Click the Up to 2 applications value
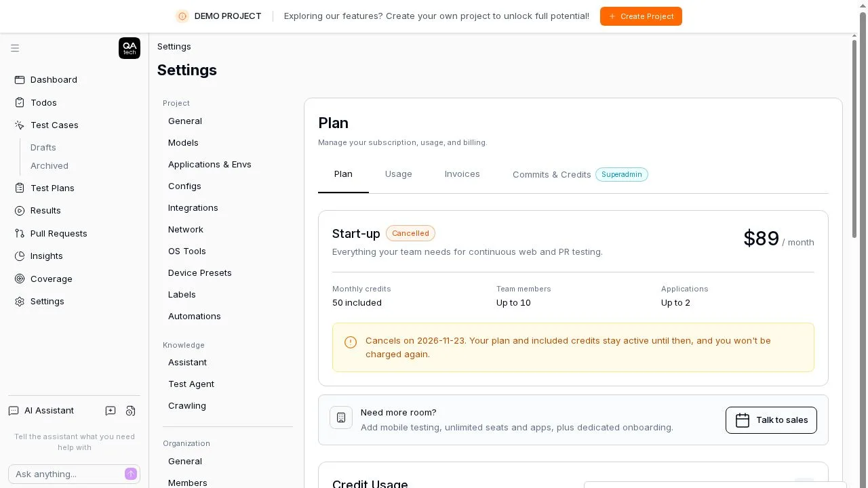This screenshot has width=868, height=488. 675,303
